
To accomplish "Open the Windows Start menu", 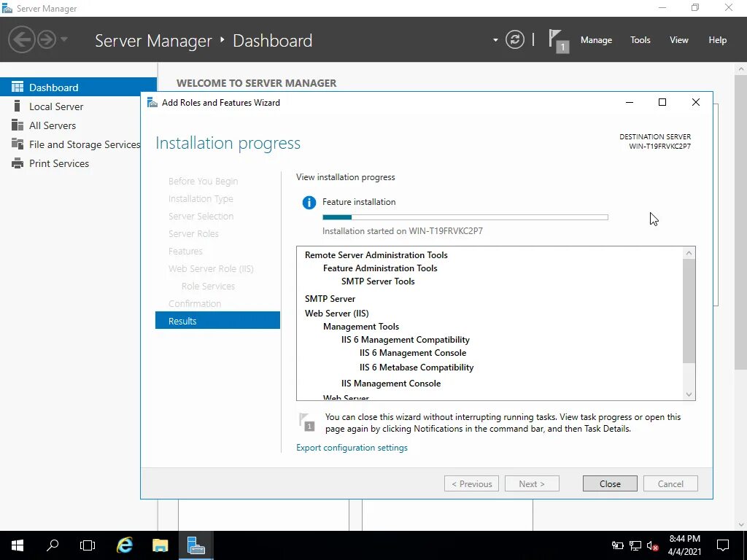I will [x=18, y=545].
